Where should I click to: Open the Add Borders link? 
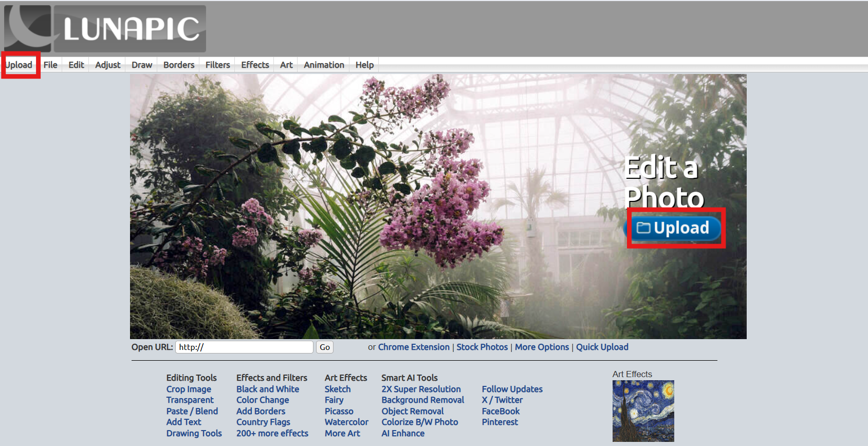click(261, 412)
